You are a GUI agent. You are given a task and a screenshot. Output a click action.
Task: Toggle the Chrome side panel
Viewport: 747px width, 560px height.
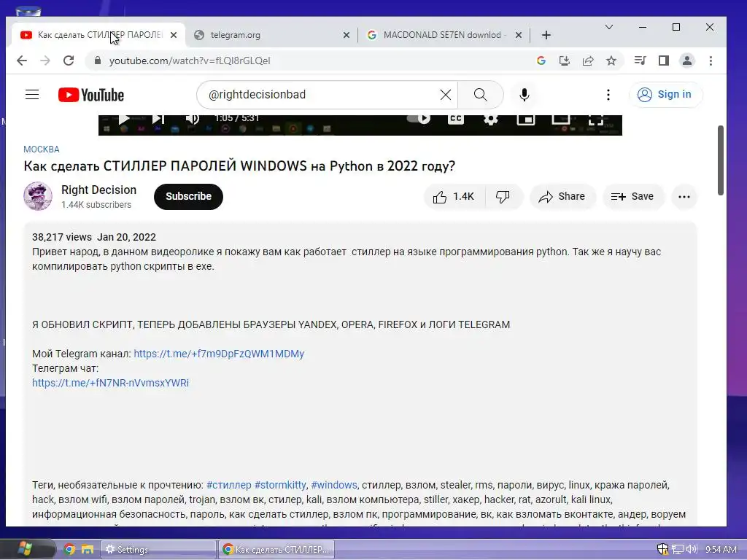click(x=664, y=61)
